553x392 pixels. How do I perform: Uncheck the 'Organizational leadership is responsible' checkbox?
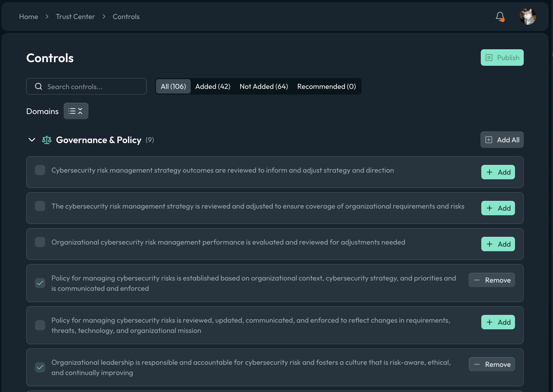40,367
